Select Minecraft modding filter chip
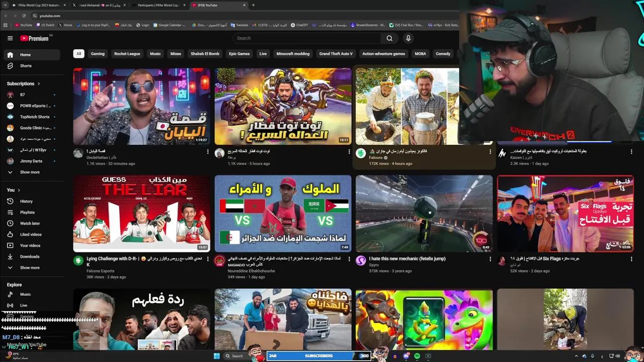644x362 pixels. tap(293, 54)
